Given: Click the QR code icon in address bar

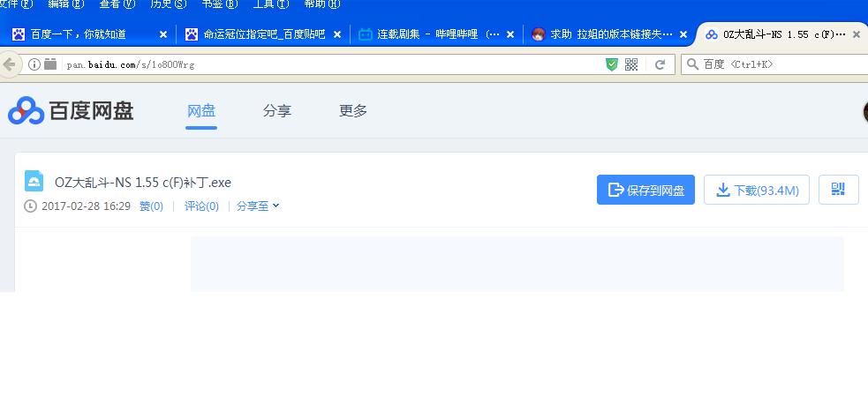Looking at the screenshot, I should pos(631,64).
